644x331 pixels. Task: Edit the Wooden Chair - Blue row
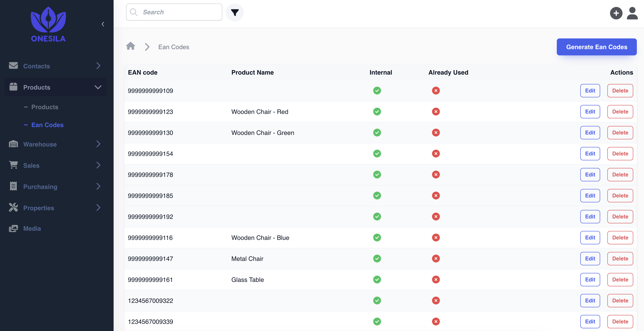click(x=590, y=238)
